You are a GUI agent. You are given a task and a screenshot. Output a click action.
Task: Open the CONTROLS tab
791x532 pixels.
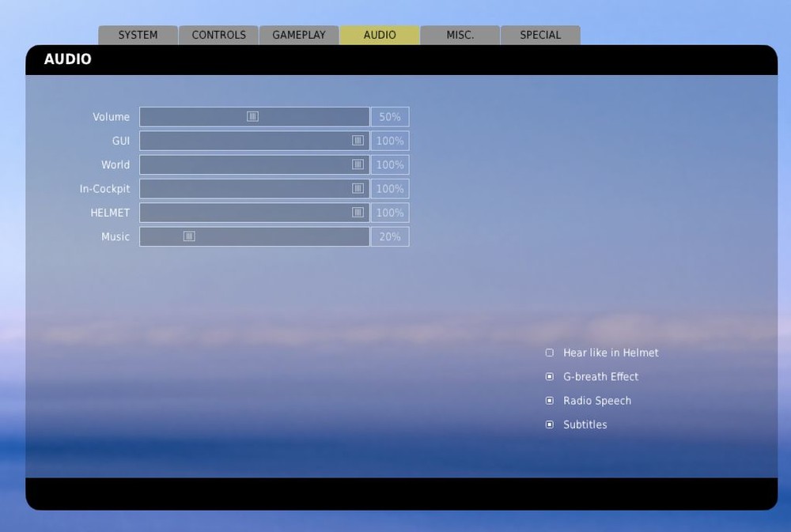pos(218,36)
